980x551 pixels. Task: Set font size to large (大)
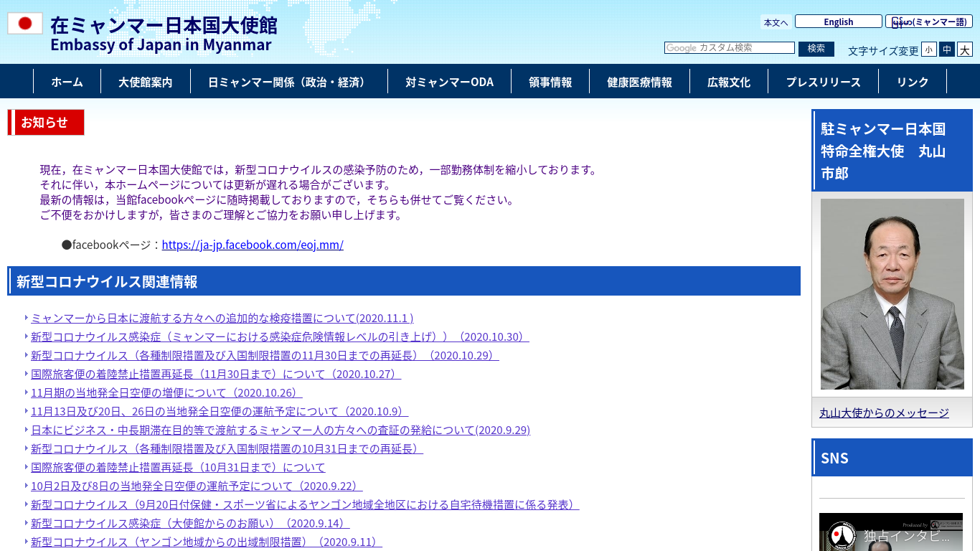pos(965,50)
